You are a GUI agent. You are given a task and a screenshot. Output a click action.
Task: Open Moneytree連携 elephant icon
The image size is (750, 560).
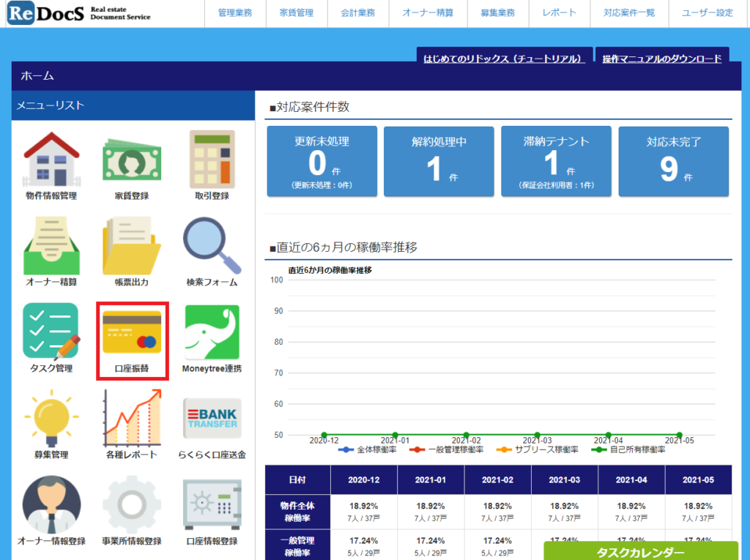coord(212,332)
